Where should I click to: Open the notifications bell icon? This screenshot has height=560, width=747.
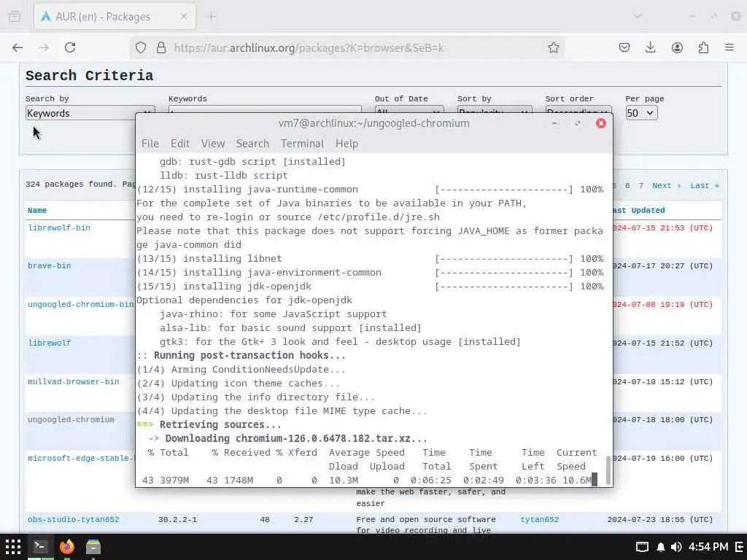point(661,547)
